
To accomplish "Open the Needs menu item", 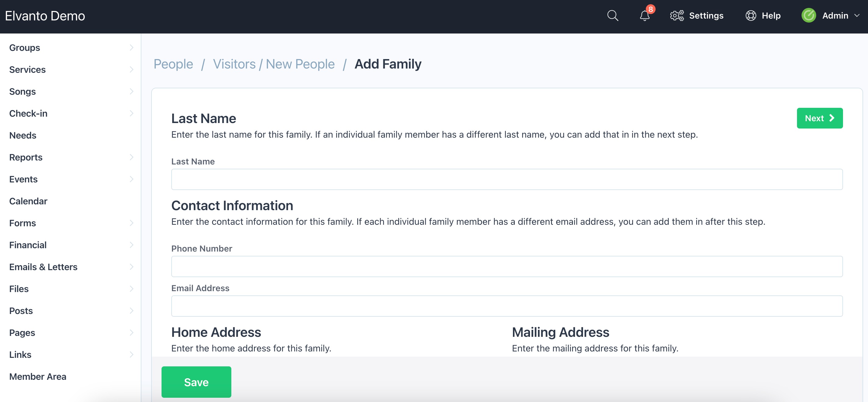I will click(23, 135).
